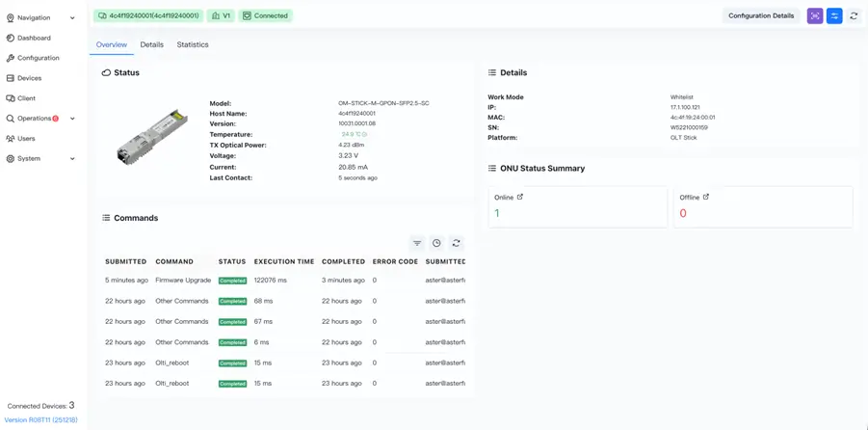Click the Commands clock history icon

pos(436,243)
